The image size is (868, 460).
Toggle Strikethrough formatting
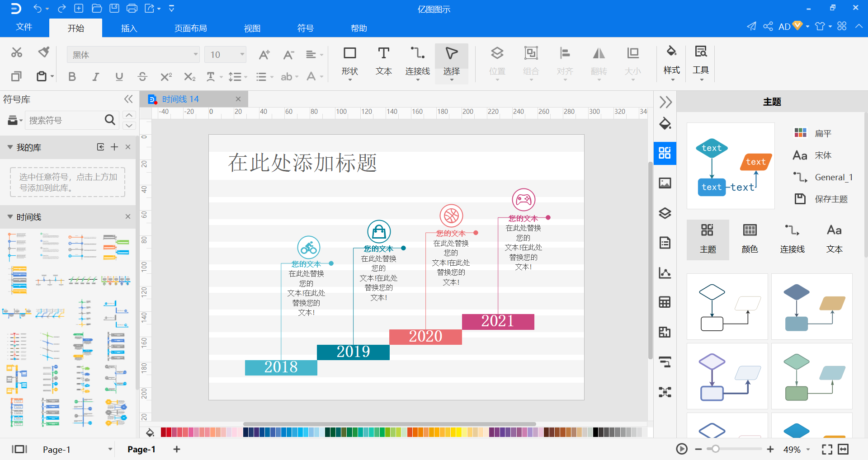(142, 77)
